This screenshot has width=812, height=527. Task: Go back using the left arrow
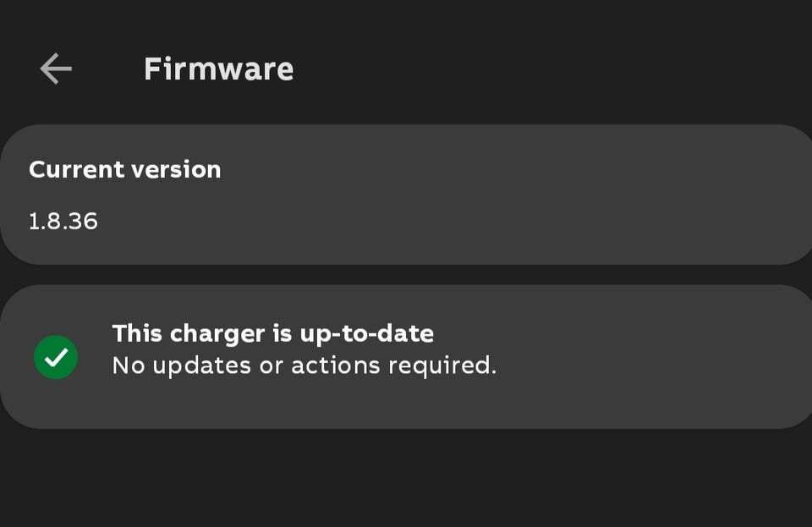(x=56, y=69)
